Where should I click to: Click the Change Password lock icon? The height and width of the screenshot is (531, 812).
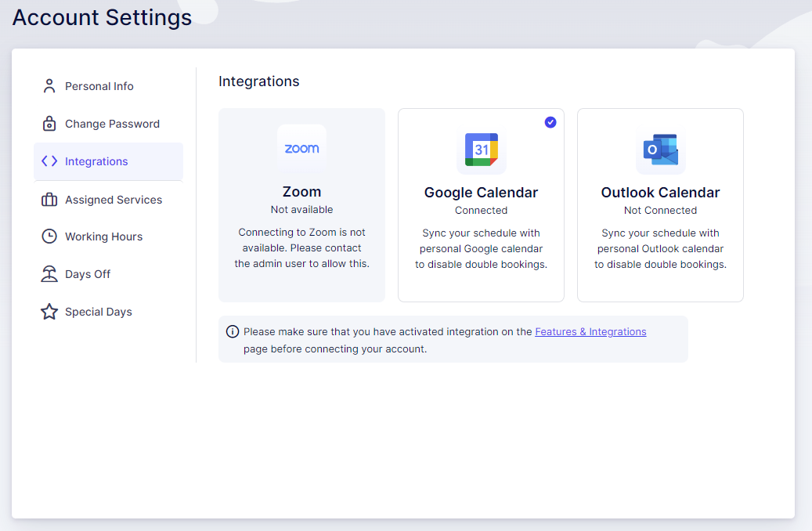[x=49, y=124]
